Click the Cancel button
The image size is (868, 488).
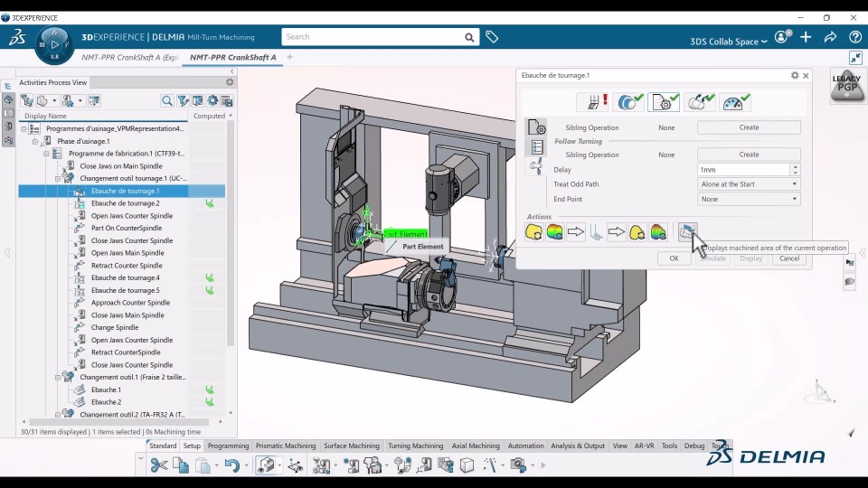[788, 258]
